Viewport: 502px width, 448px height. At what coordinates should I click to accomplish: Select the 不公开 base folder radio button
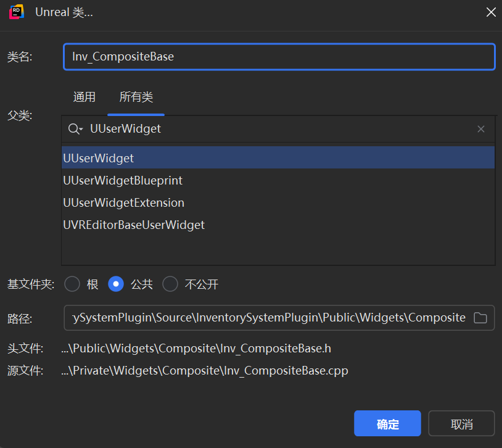(170, 284)
